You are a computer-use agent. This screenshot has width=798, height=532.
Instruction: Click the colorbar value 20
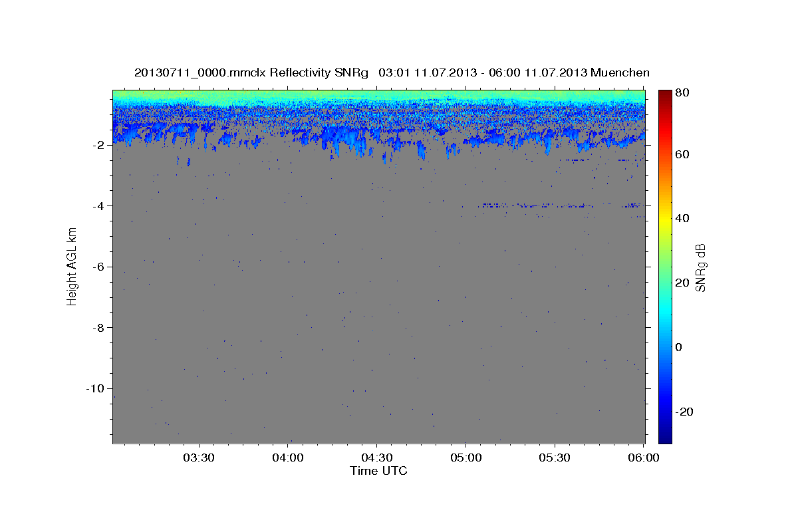684,283
